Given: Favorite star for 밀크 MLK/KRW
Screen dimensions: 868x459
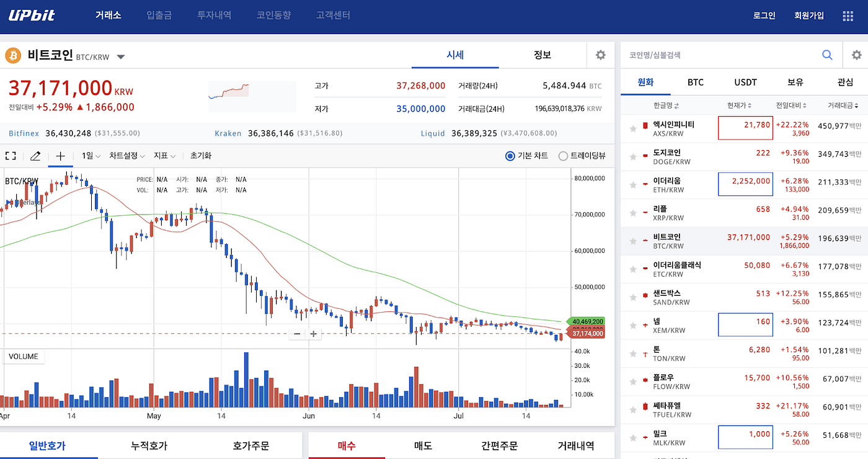Looking at the screenshot, I should 633,438.
